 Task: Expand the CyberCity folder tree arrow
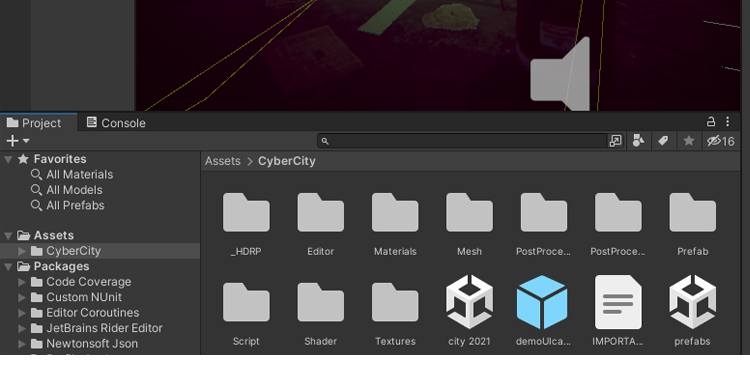point(22,251)
